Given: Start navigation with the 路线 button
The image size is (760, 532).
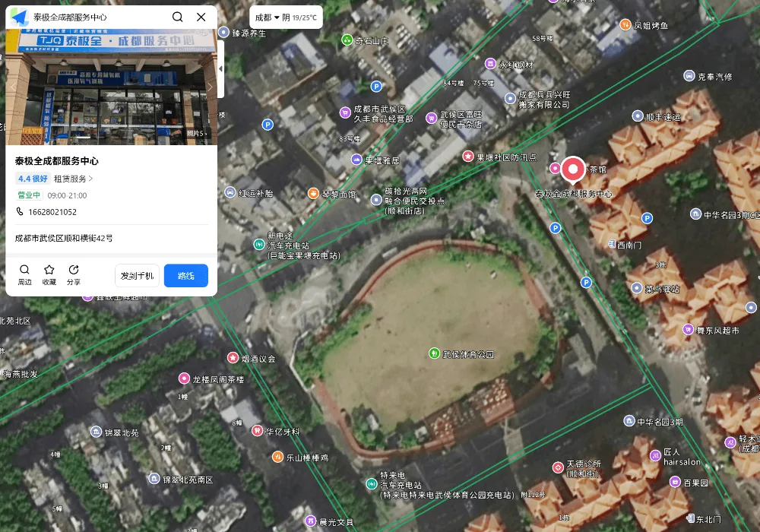Looking at the screenshot, I should 186,276.
